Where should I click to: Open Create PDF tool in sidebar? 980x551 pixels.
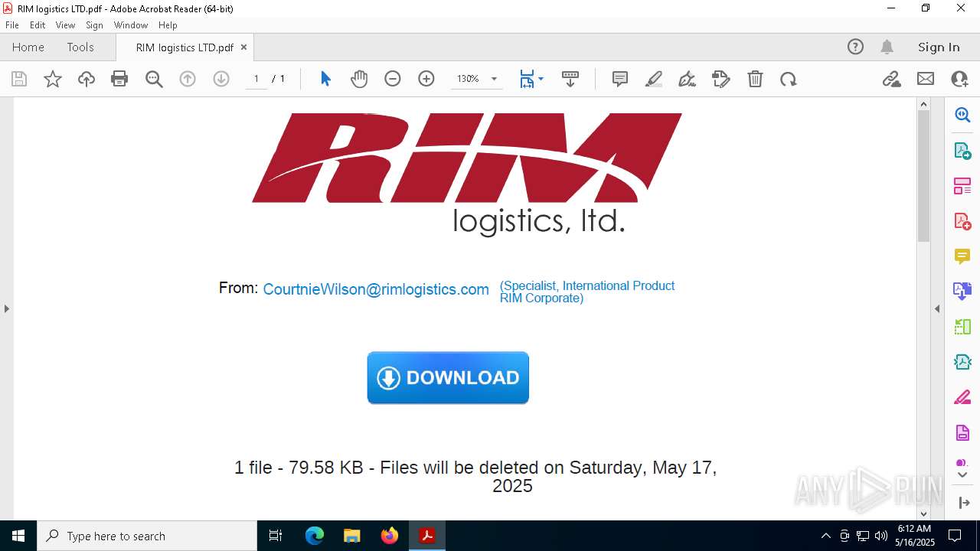(962, 220)
